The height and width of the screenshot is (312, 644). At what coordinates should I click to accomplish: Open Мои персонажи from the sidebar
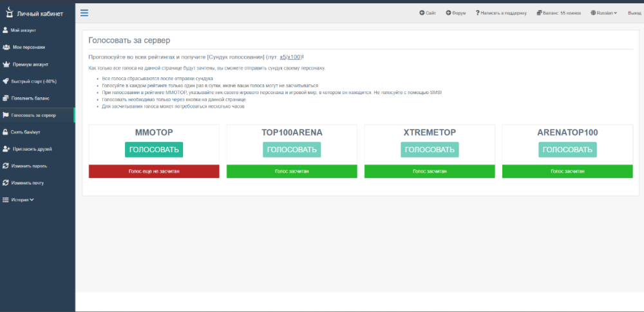click(28, 47)
